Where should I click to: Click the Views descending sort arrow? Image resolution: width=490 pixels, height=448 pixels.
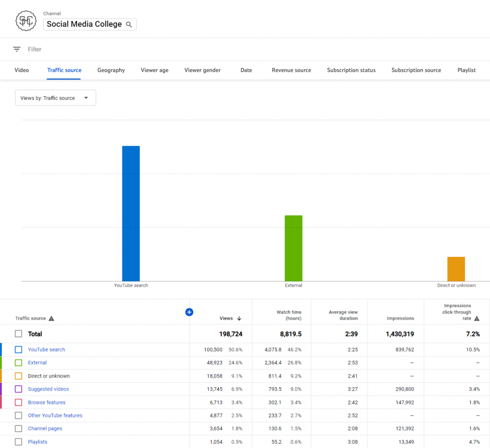(x=239, y=318)
